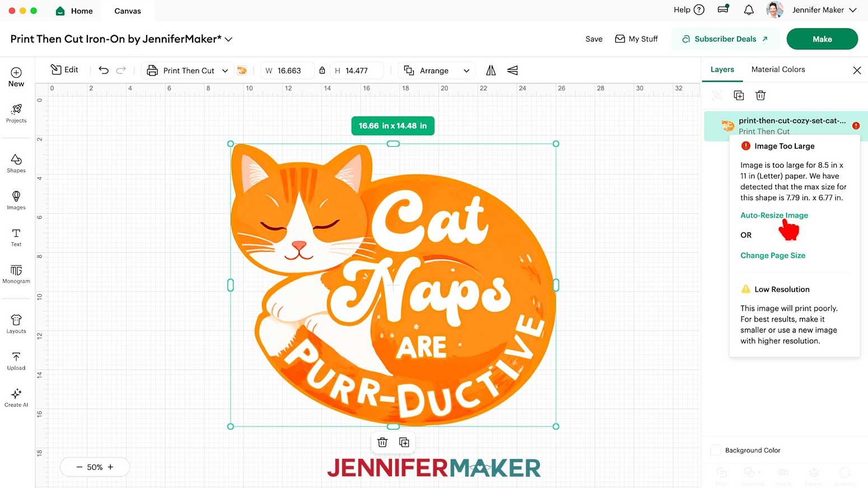Screen dimensions: 868x488
Task: Click the Redo arrow
Action: 121,70
